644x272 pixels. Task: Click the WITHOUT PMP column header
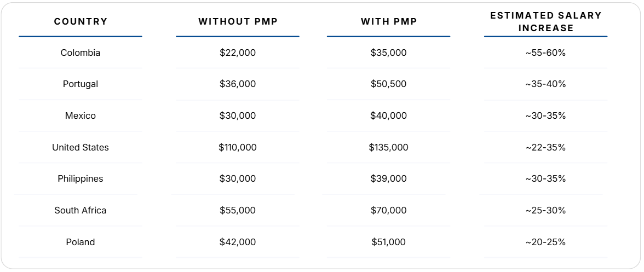pos(238,21)
